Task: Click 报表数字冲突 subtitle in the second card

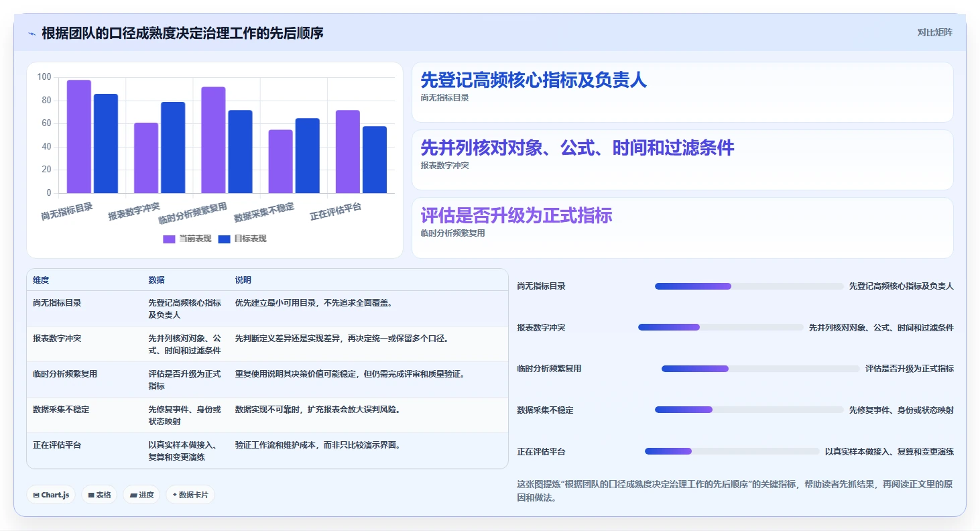Action: pos(444,166)
